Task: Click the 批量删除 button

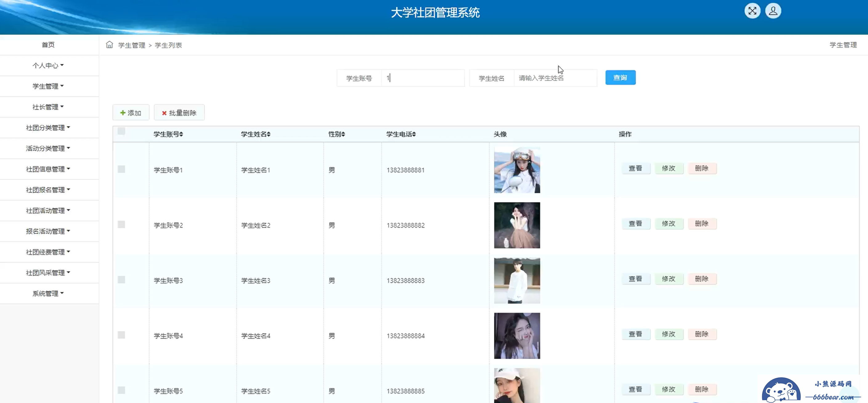Action: pyautogui.click(x=179, y=113)
